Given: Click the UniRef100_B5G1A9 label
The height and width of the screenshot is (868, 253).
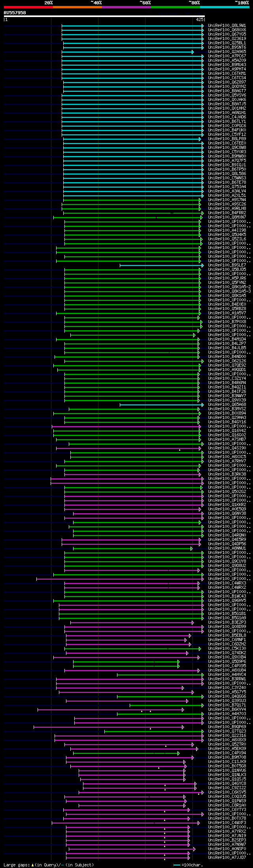Looking at the screenshot, I should coord(227,618).
